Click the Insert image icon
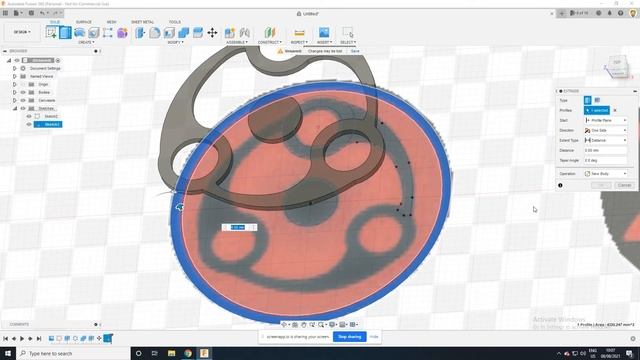This screenshot has width=640, height=360. point(324,32)
